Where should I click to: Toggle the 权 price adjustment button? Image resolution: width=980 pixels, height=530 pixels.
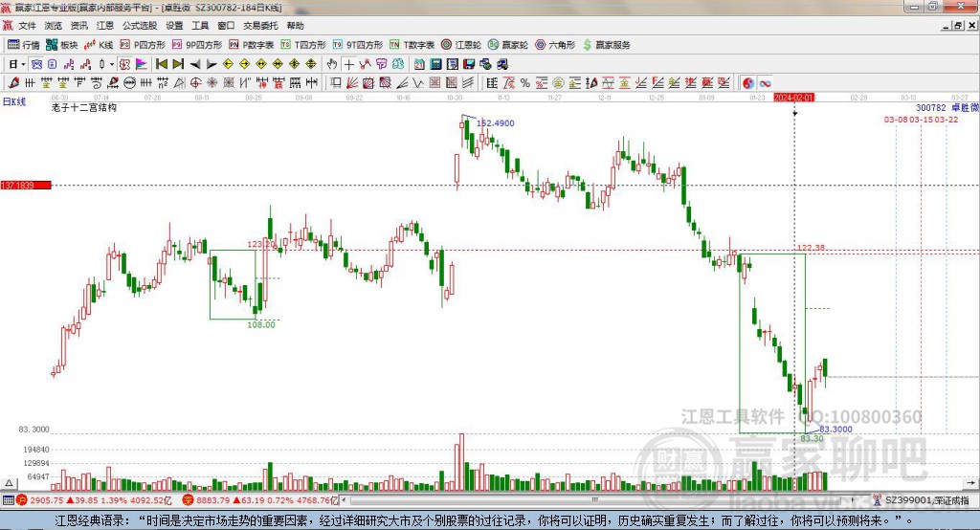click(124, 64)
